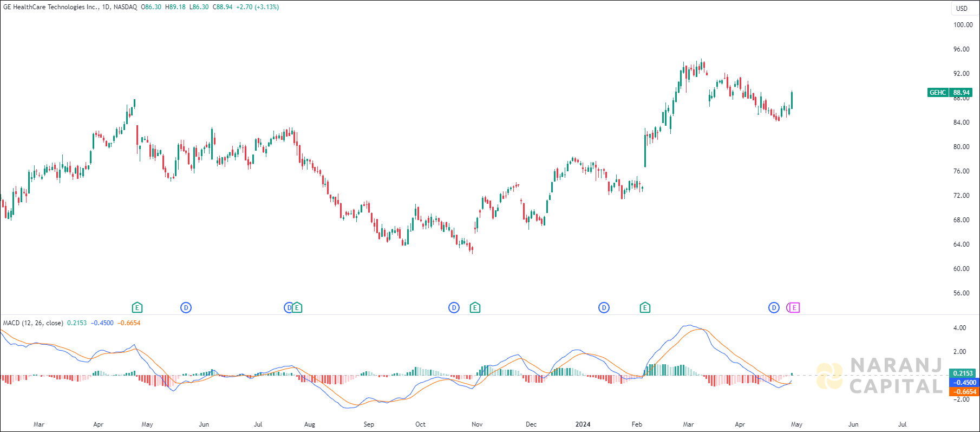Viewport: 980px width, 432px height.
Task: Click the Nov label on time axis
Action: point(477,424)
